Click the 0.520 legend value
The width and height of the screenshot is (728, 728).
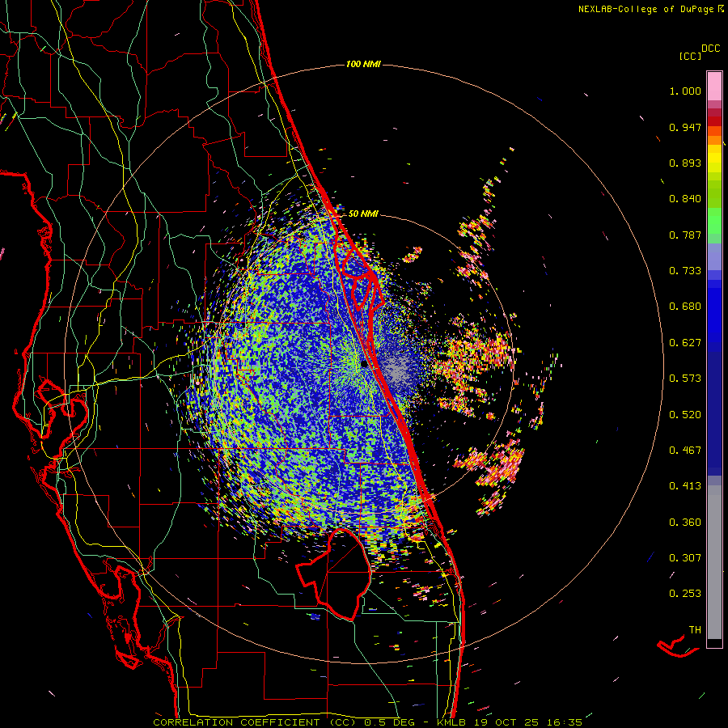point(685,415)
